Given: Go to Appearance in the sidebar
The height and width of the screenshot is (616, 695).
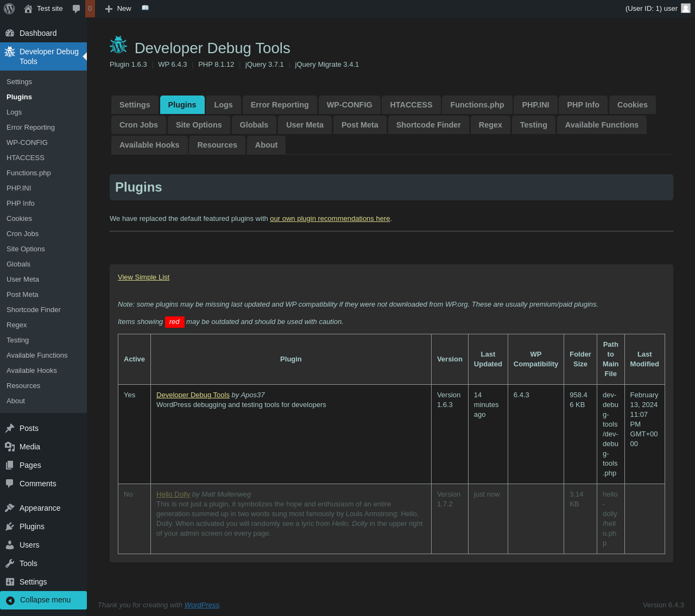Looking at the screenshot, I should point(40,508).
